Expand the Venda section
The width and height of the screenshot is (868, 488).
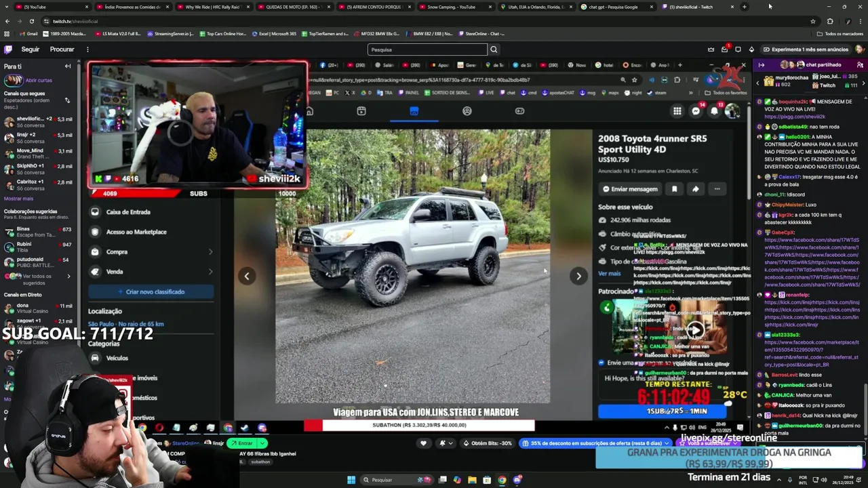(151, 272)
